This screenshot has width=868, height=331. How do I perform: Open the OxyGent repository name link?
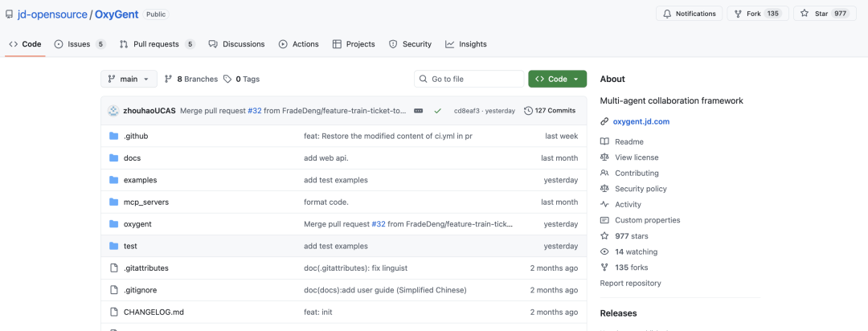pyautogui.click(x=116, y=14)
